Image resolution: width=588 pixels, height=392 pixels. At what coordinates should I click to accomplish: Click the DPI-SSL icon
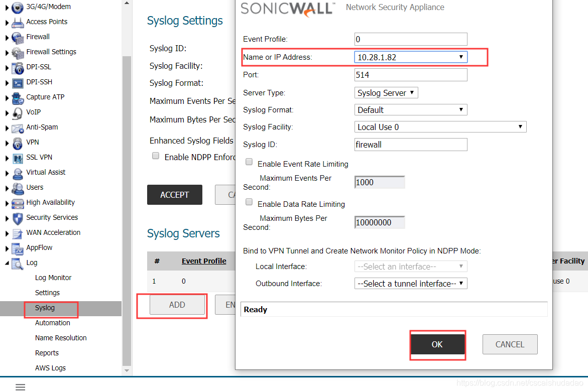pos(17,67)
